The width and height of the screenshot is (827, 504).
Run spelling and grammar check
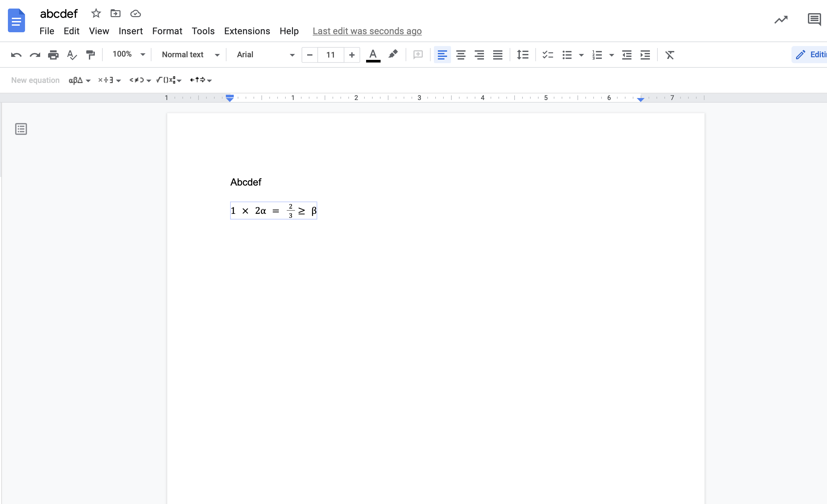72,55
